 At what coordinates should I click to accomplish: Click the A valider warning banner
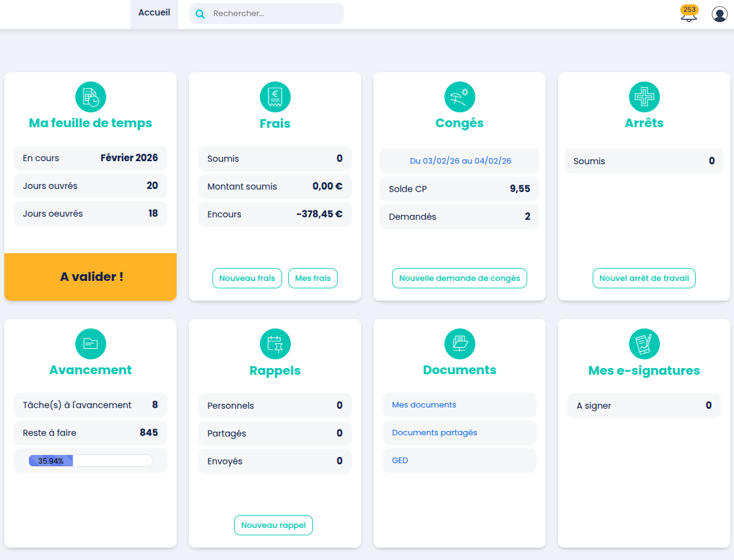[90, 277]
